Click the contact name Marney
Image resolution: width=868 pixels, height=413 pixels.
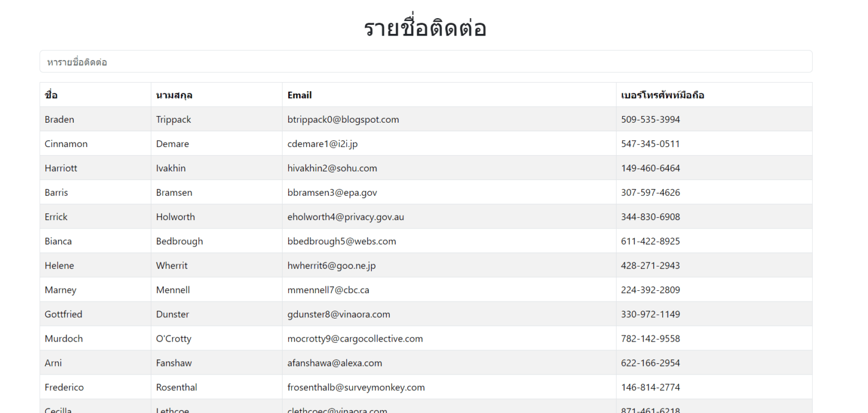pyautogui.click(x=60, y=290)
